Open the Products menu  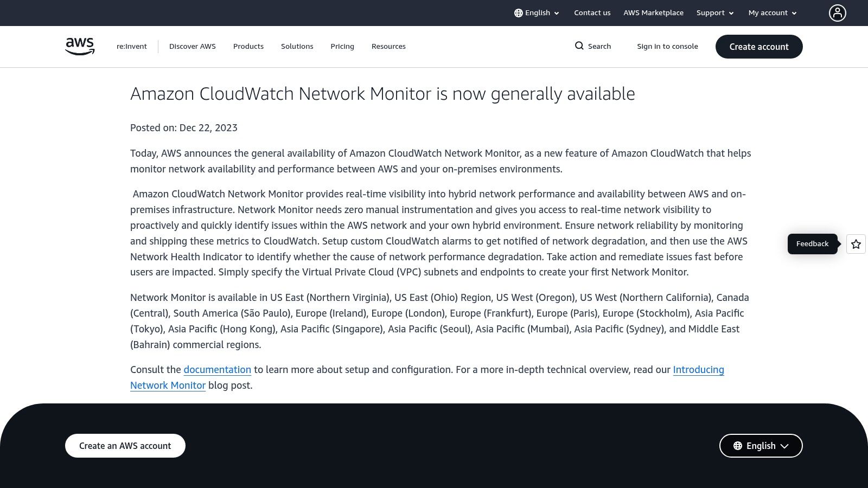(248, 46)
